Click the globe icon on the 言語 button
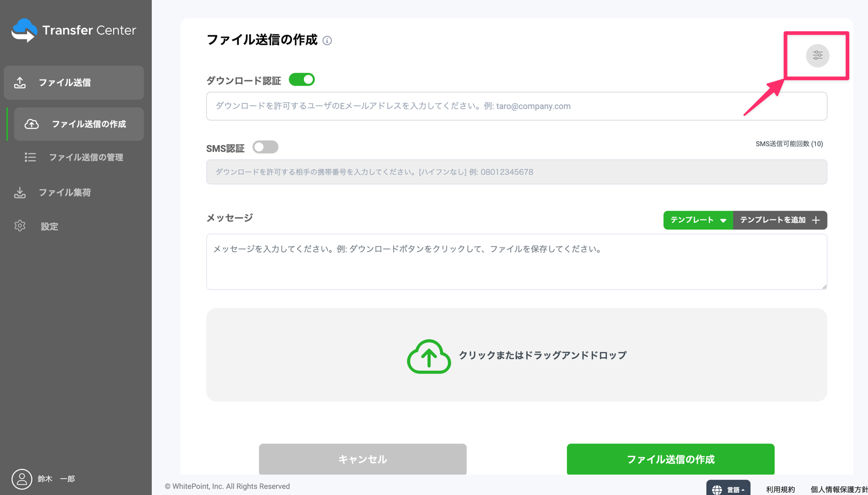 (x=717, y=489)
